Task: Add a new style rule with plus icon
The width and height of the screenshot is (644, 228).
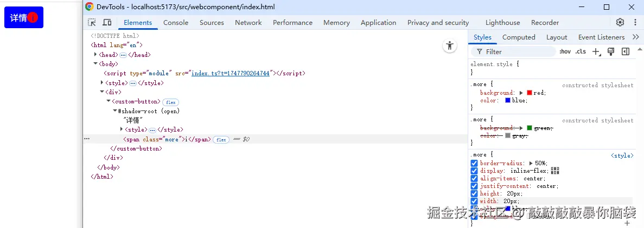Action: pos(596,51)
